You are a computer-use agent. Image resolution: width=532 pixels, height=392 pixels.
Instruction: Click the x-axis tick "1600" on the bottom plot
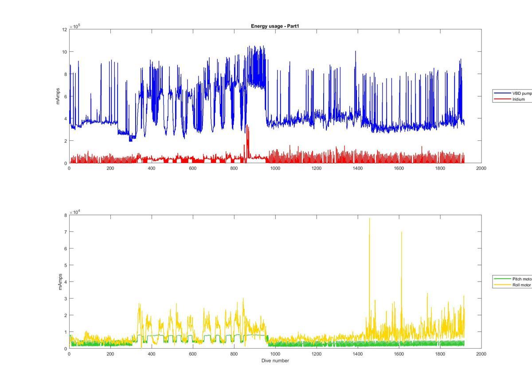pyautogui.click(x=399, y=354)
